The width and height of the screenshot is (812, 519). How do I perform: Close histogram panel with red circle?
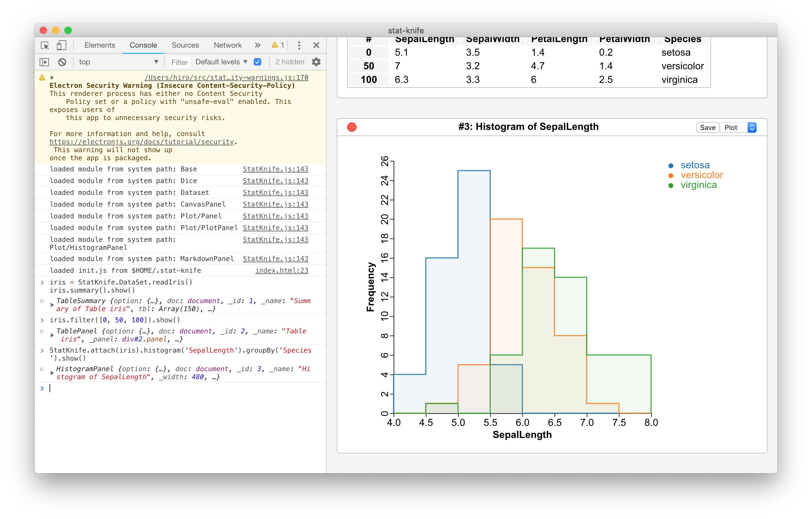352,127
